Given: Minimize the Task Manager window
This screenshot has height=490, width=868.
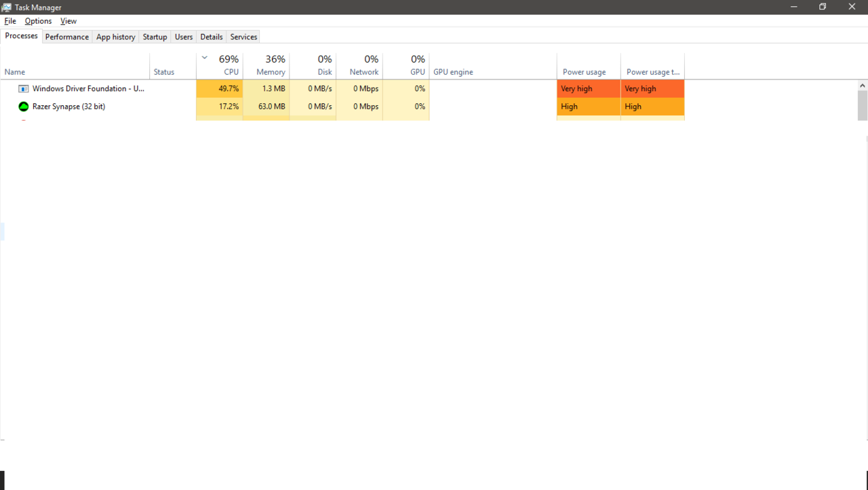Looking at the screenshot, I should (793, 7).
